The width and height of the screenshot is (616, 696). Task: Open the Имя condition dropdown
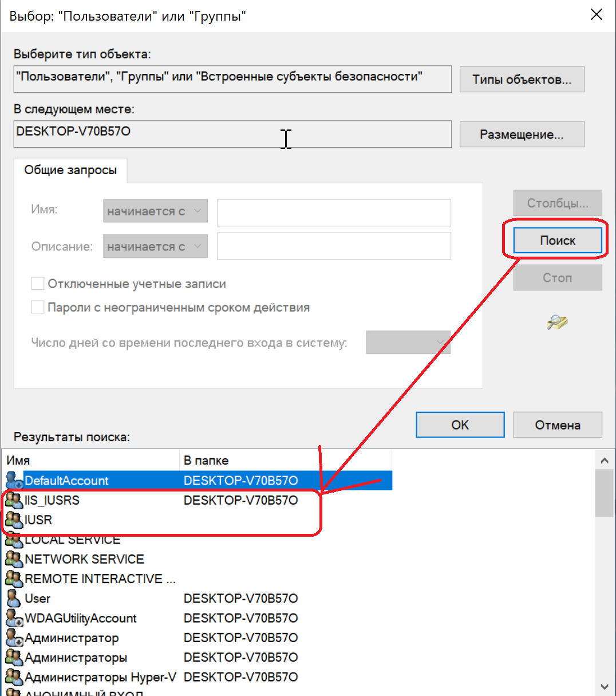coord(155,211)
